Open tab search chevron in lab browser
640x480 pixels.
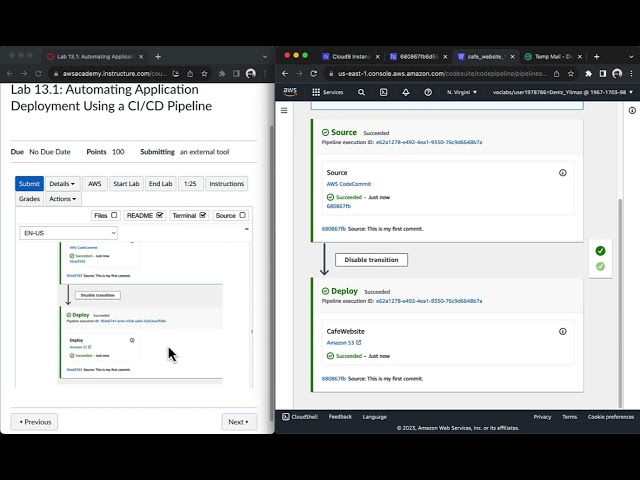click(x=264, y=57)
